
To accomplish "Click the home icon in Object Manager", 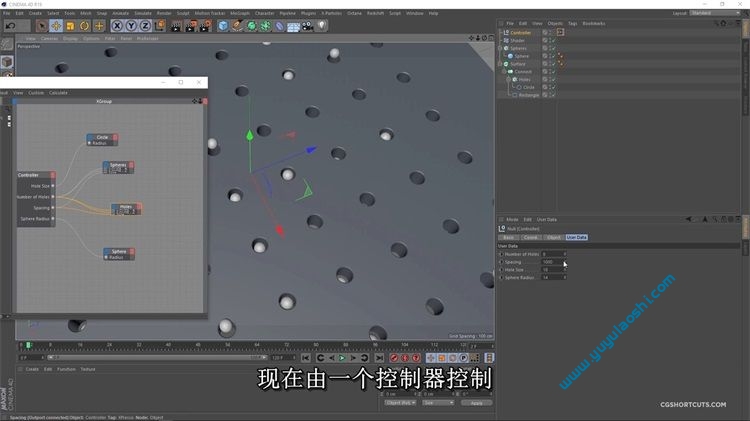I will 723,23.
